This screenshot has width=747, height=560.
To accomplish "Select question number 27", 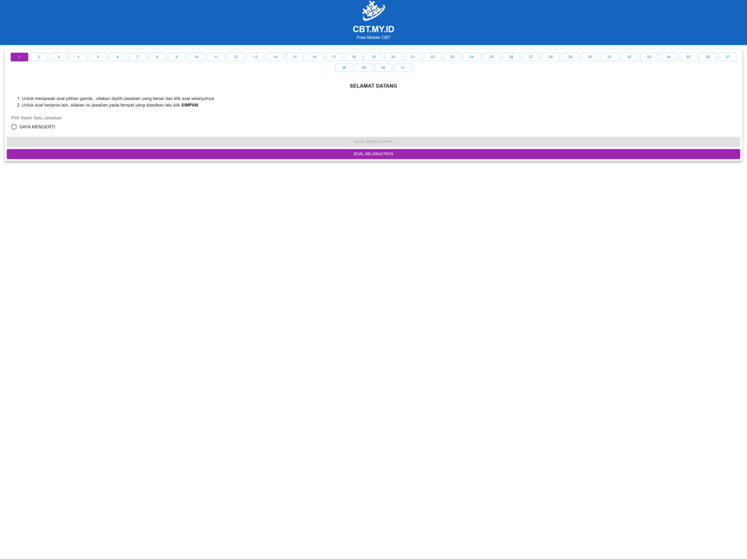I will 530,57.
